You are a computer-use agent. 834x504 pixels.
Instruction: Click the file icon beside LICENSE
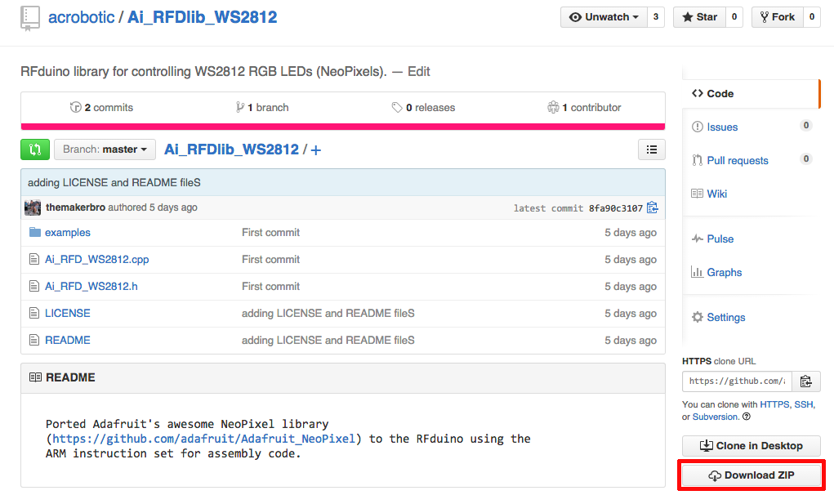34,313
